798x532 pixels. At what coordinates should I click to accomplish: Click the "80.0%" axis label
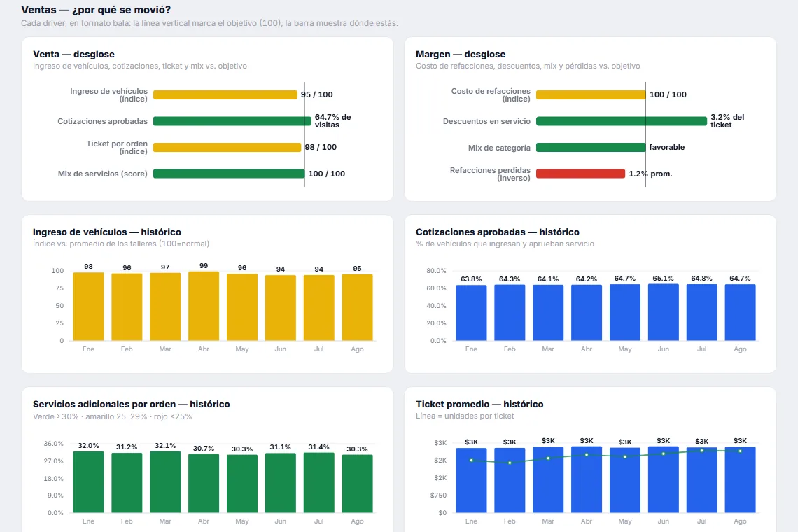[x=436, y=271]
